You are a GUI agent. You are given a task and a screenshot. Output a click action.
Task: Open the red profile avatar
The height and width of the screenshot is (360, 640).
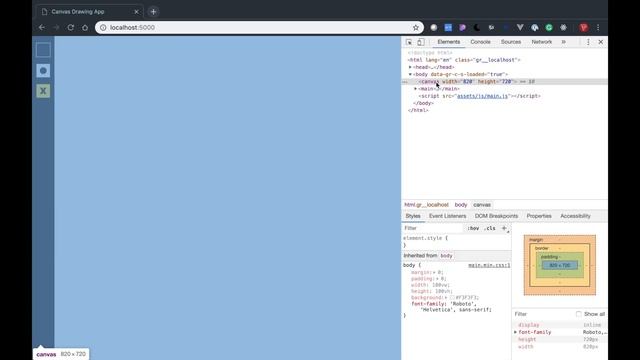(x=584, y=27)
